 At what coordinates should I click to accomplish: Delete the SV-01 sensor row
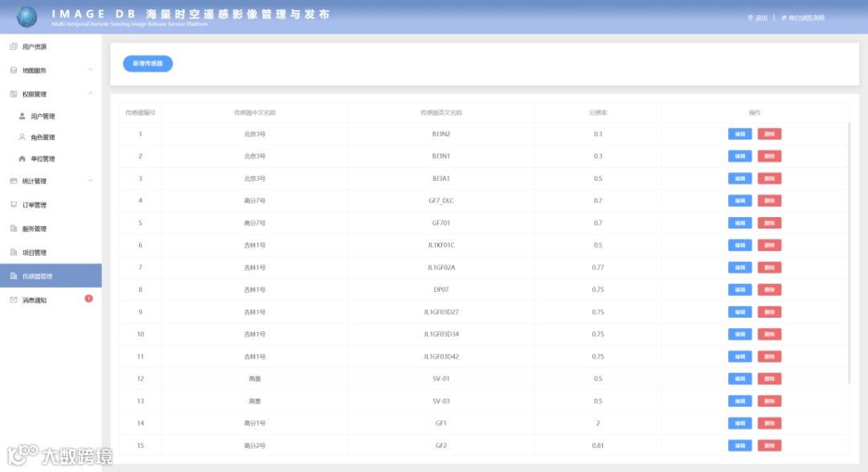tap(769, 379)
